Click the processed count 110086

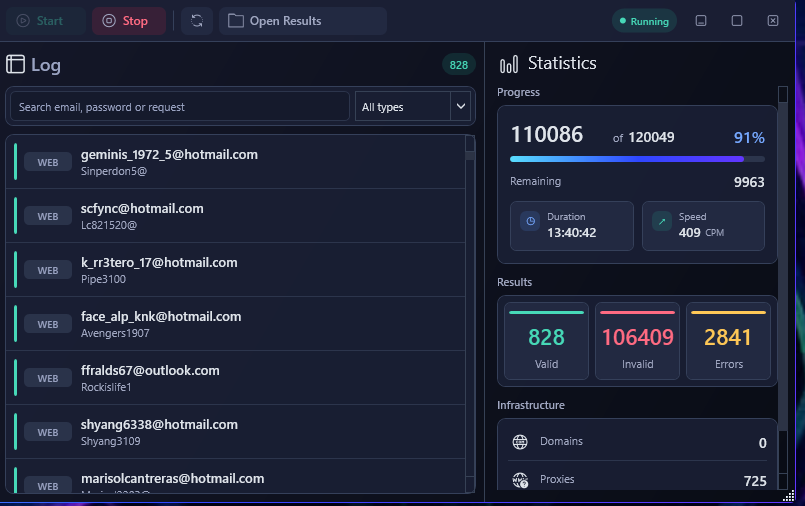pyautogui.click(x=547, y=135)
